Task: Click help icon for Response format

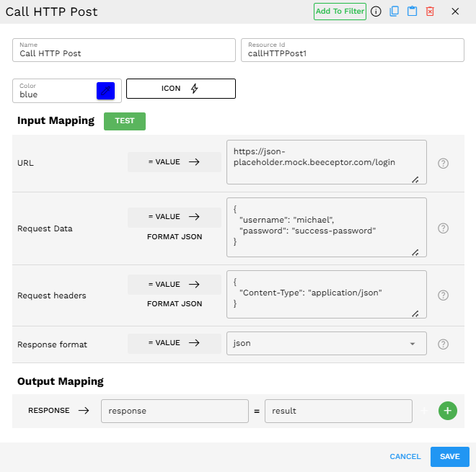Action: (x=444, y=344)
